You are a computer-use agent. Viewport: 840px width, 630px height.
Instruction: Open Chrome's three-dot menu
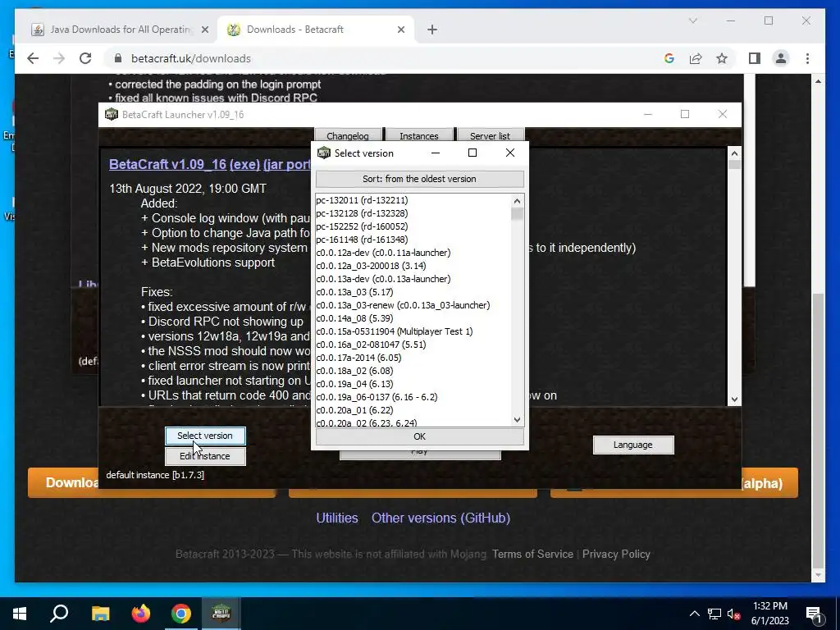pyautogui.click(x=807, y=58)
